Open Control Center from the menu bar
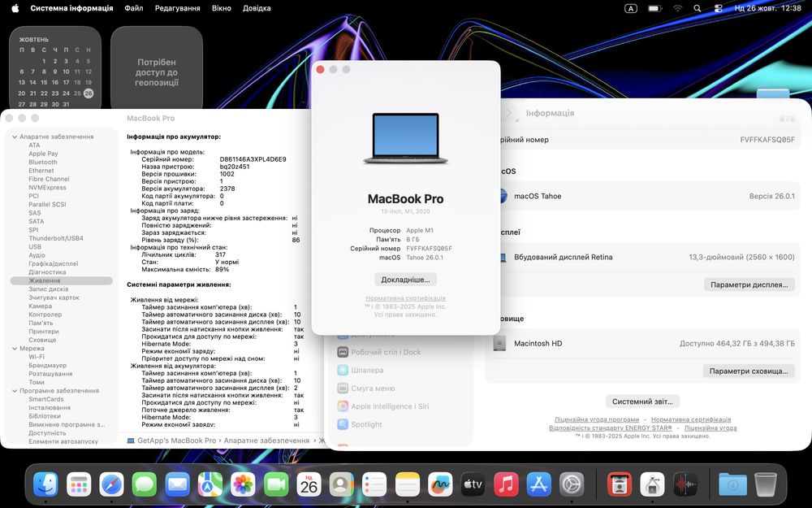 (x=719, y=8)
